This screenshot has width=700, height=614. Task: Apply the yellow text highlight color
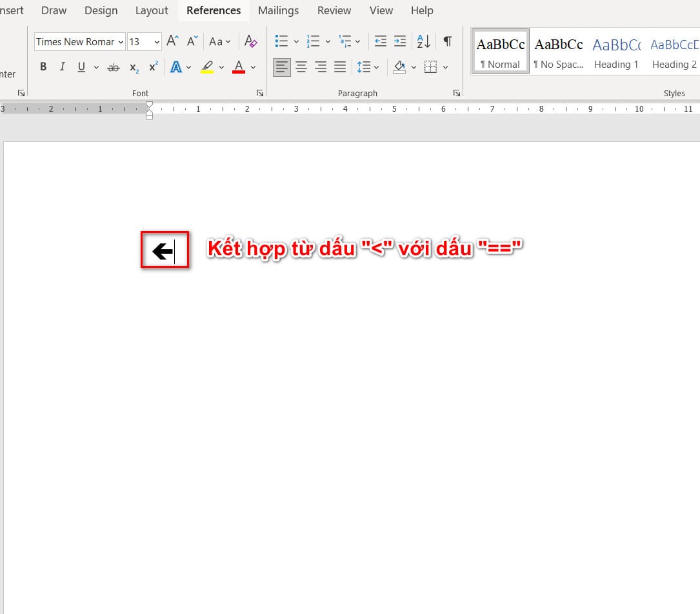[207, 67]
